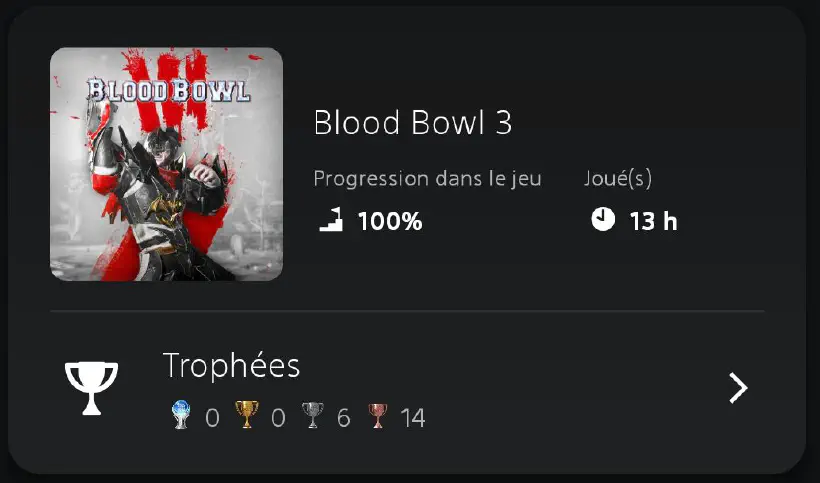Click the 100% progression value

coord(390,221)
